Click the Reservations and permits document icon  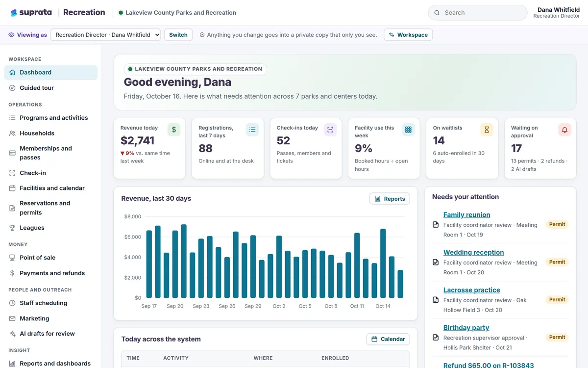coord(12,208)
